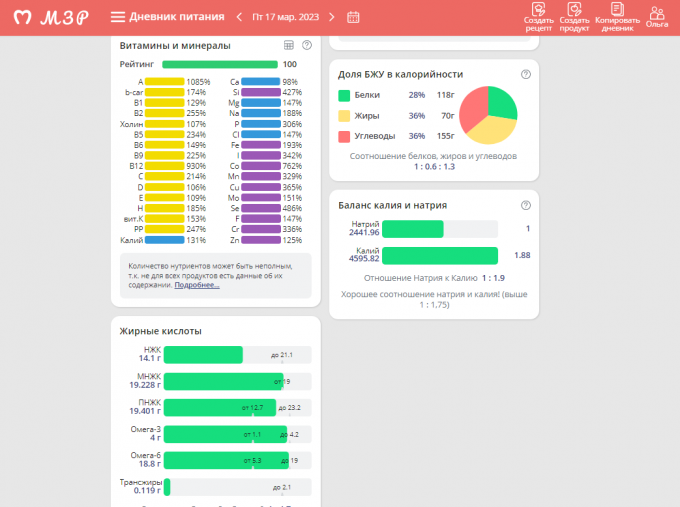Click the B12 vitamin bar

pos(165,165)
